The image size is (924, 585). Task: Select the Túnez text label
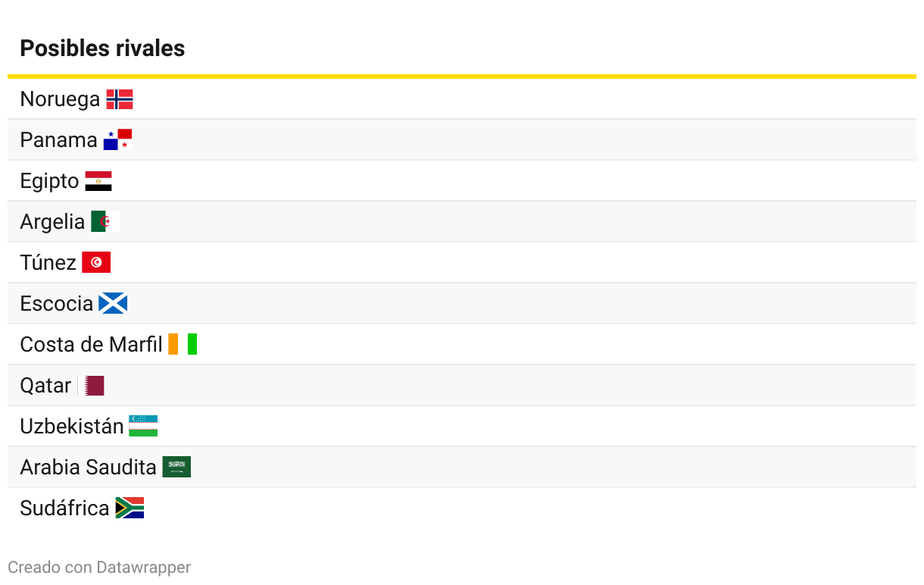[48, 263]
